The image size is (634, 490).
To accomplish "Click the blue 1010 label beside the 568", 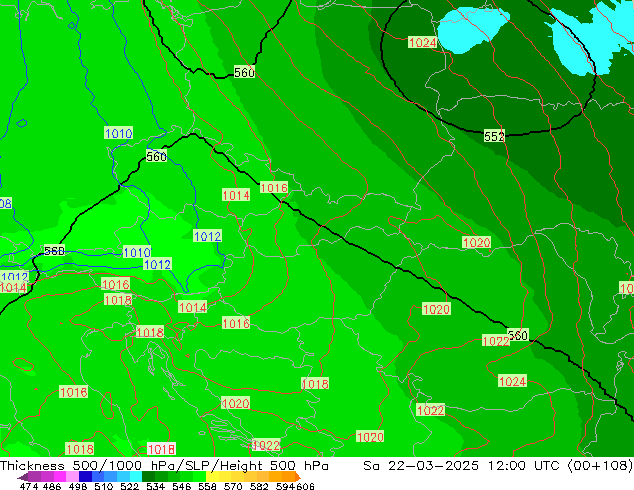I will click(137, 253).
